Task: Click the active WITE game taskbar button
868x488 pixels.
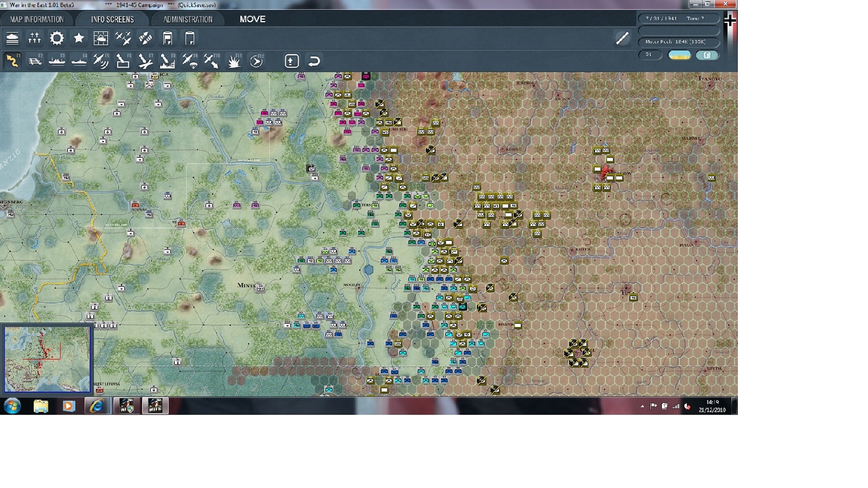Action: click(x=155, y=406)
